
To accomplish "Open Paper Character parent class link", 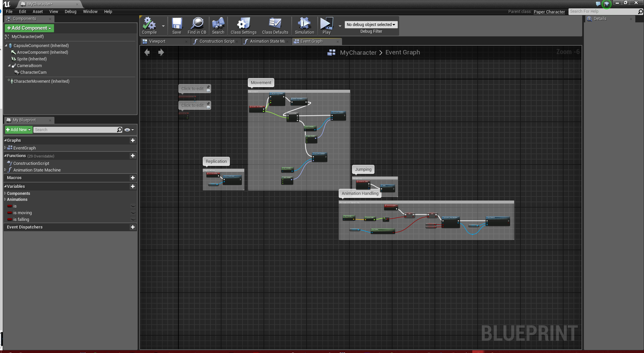I will pyautogui.click(x=549, y=12).
